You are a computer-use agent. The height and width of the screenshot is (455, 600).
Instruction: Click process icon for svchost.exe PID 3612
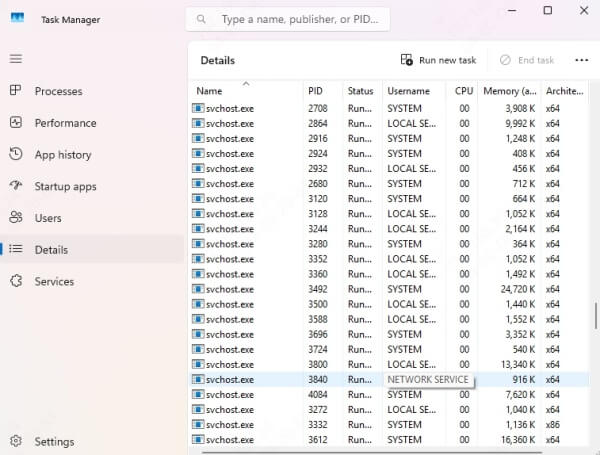198,439
